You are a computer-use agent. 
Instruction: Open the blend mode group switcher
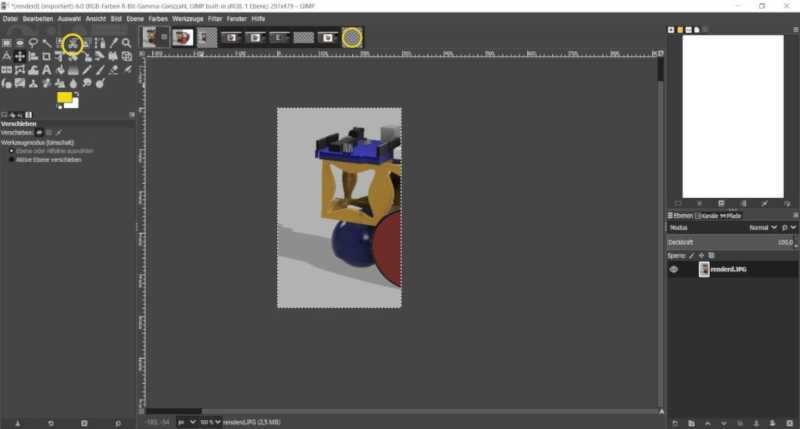788,228
